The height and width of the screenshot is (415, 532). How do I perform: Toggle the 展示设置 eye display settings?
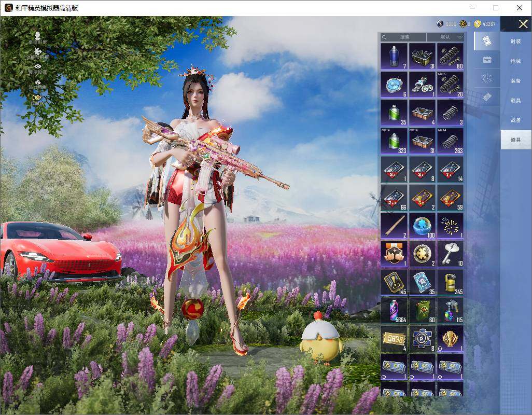point(37,66)
